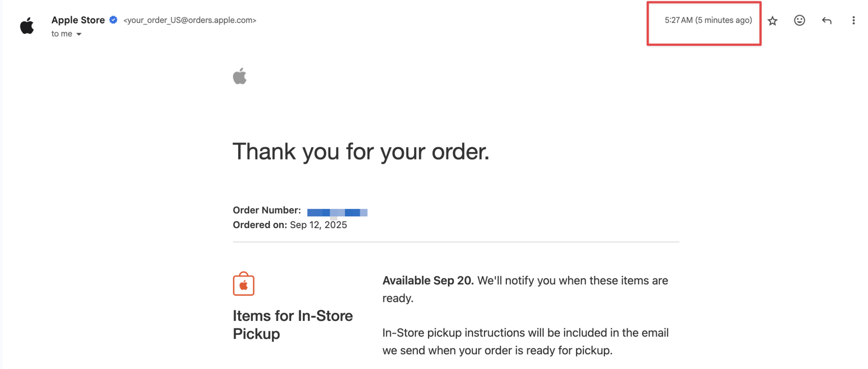This screenshot has width=868, height=369.
Task: Click the your_order_US@orders.apple.com sender address
Action: 190,20
